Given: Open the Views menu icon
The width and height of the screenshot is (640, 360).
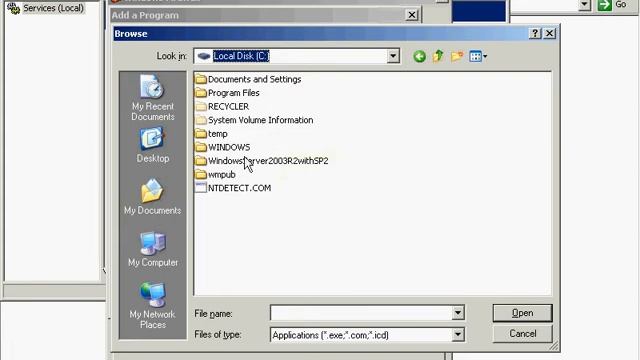Looking at the screenshot, I should point(478,56).
